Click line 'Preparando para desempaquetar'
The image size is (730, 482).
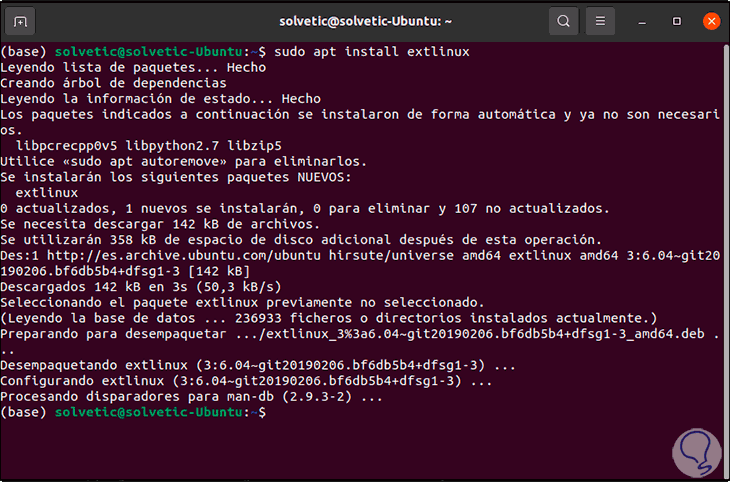coord(360,334)
